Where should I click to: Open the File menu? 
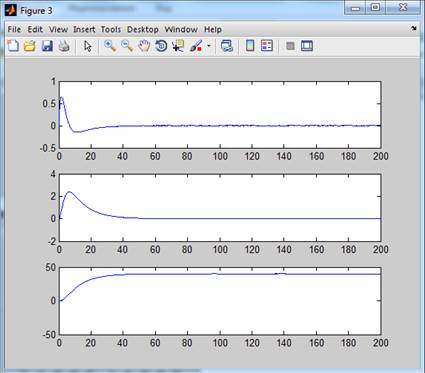14,29
